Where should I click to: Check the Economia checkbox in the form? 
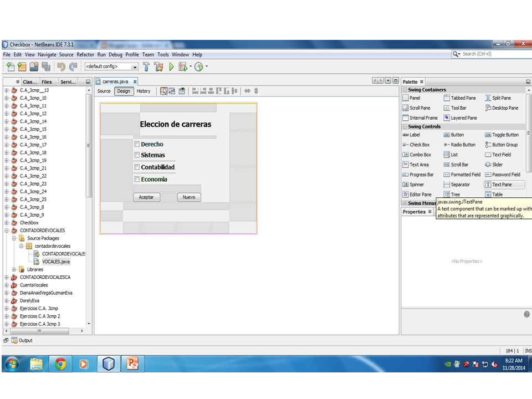point(136,179)
